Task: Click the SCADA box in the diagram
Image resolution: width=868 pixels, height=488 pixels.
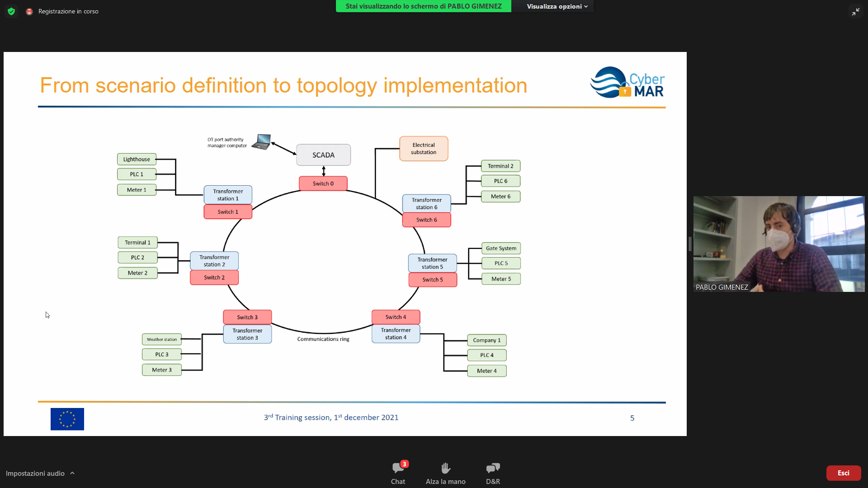Action: (x=323, y=155)
